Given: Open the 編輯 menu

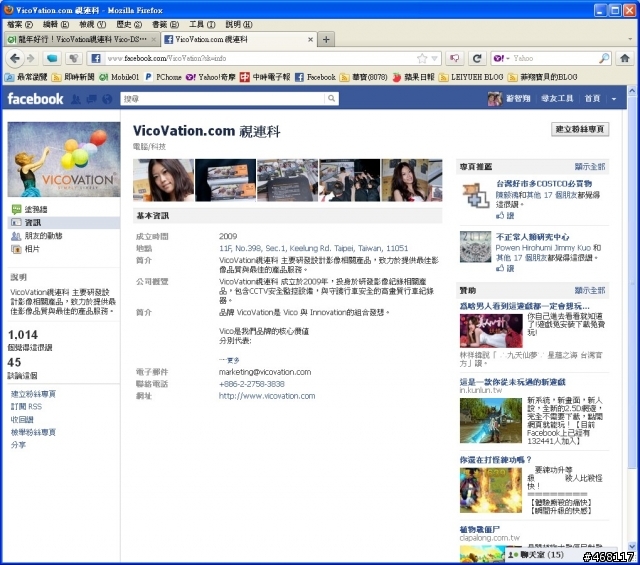Looking at the screenshot, I should 56,24.
